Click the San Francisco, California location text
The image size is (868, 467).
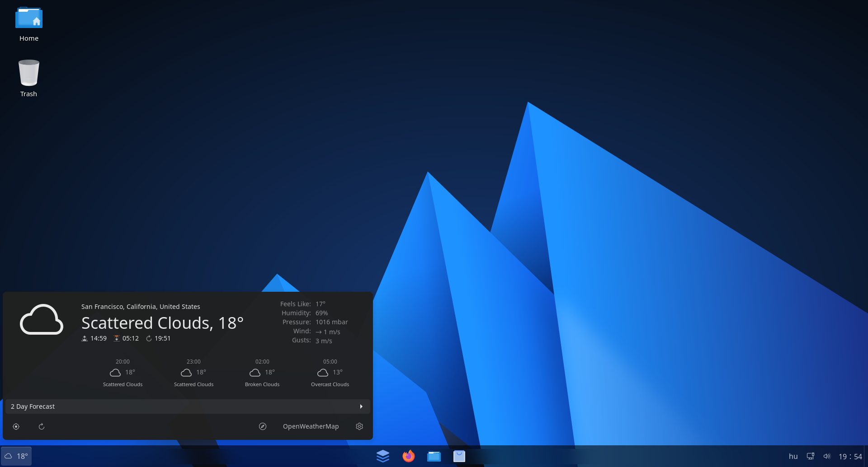(x=141, y=307)
